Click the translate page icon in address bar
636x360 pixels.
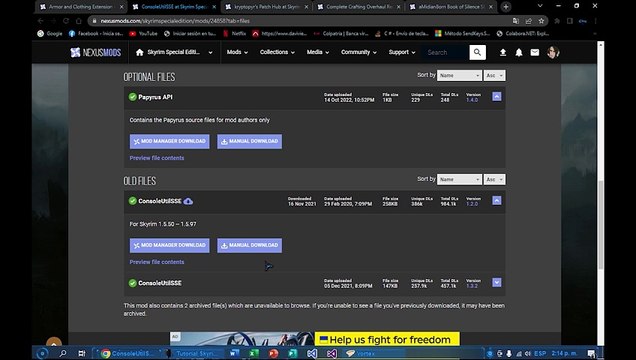516,21
